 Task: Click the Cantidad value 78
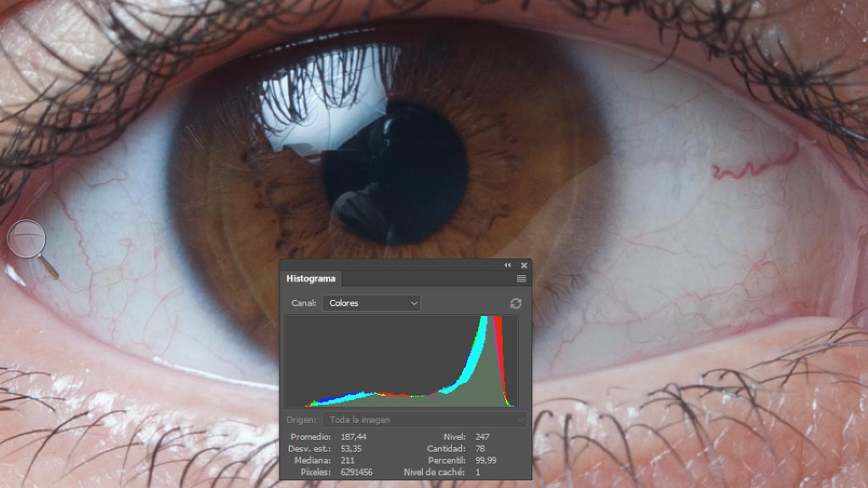coord(480,449)
